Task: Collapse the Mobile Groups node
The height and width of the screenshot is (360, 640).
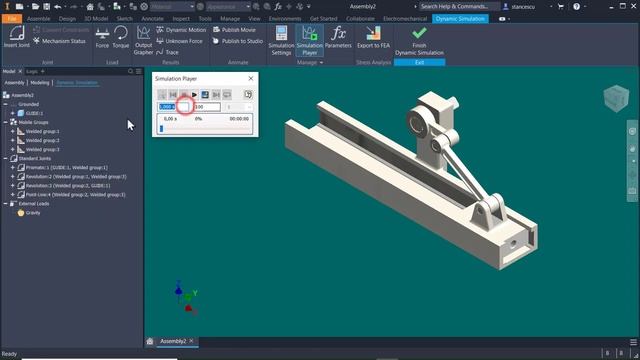Action: 6,122
